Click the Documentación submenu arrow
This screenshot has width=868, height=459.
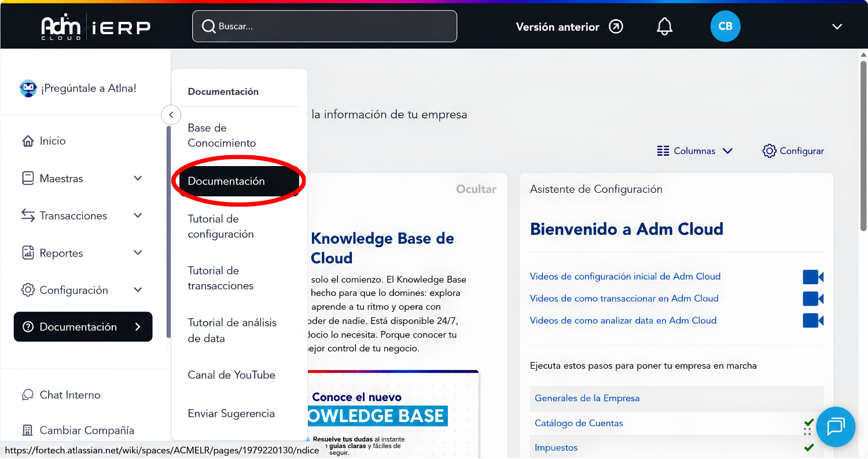click(138, 327)
